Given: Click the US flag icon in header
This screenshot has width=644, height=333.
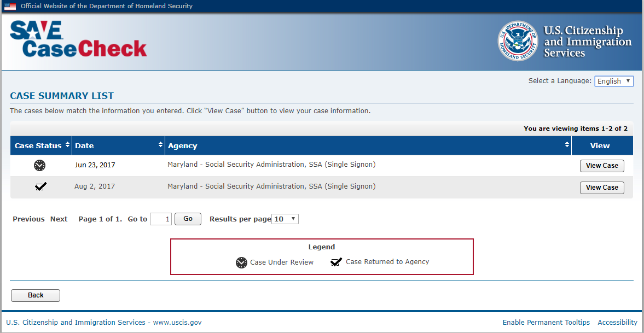Looking at the screenshot, I should point(10,6).
